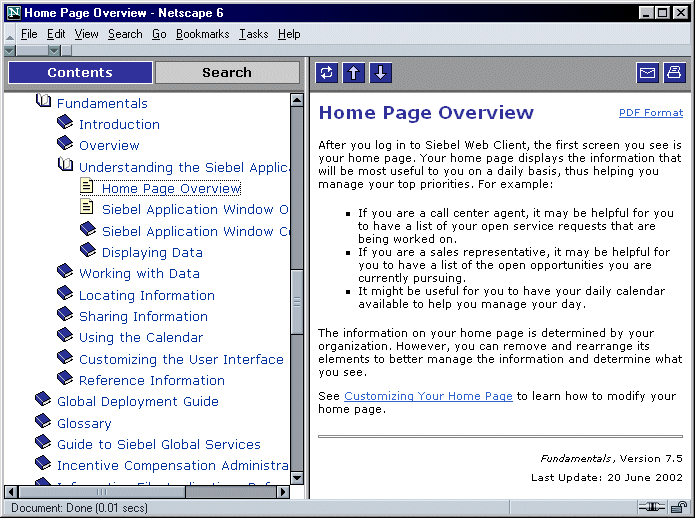Open the Displaying Data topic

pos(152,253)
